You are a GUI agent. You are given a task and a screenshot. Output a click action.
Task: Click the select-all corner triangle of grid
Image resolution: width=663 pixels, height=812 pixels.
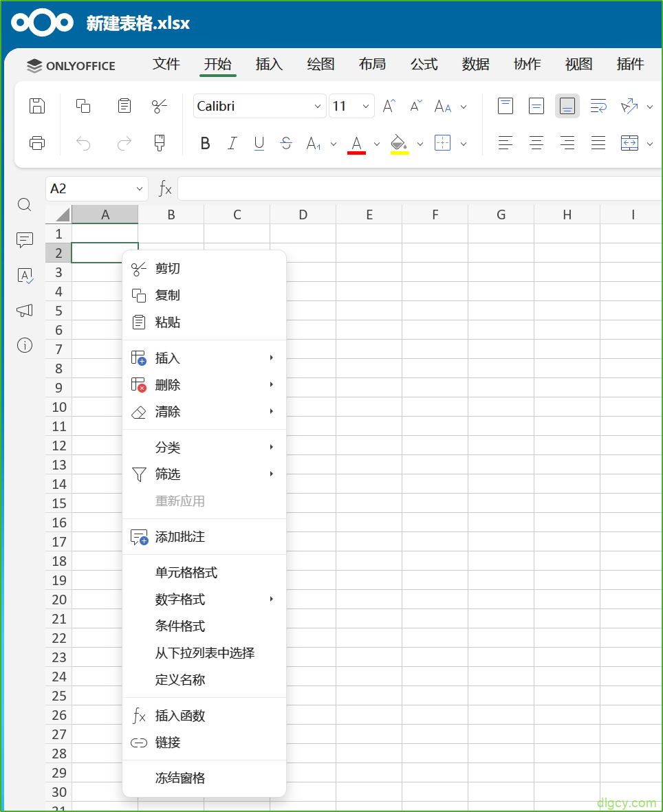click(58, 215)
